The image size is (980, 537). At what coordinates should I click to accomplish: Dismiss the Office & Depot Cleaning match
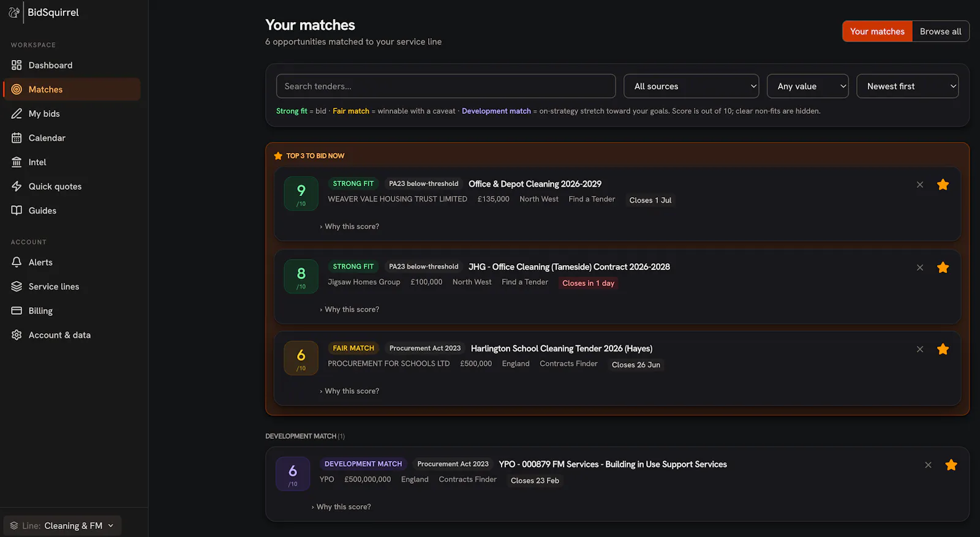[920, 184]
